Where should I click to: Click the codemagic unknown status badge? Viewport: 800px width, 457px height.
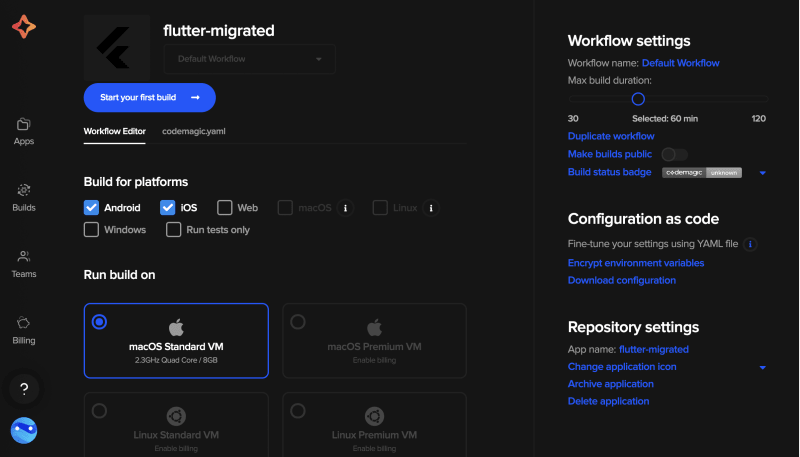pos(702,173)
